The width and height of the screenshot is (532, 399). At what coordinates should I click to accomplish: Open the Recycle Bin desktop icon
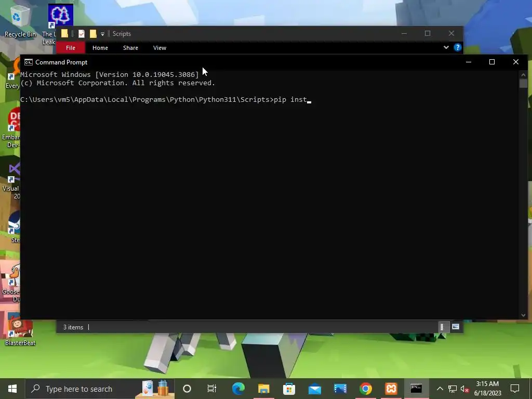pos(20,21)
